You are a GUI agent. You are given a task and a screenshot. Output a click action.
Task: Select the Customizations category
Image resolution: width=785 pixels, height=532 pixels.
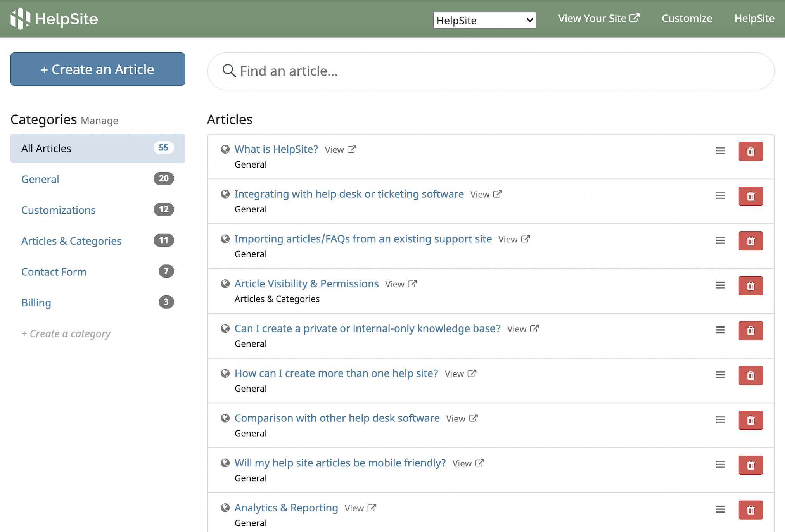pos(58,210)
